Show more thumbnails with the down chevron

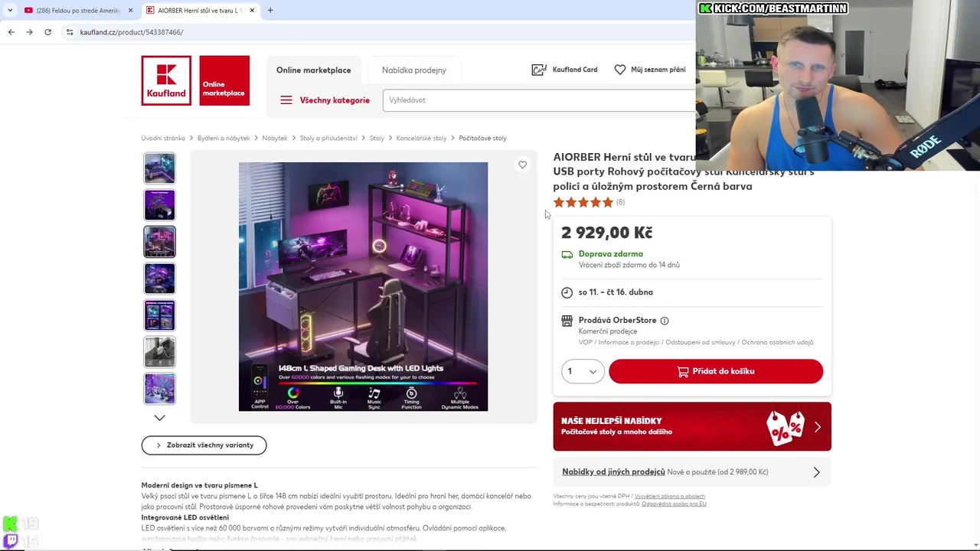point(159,418)
